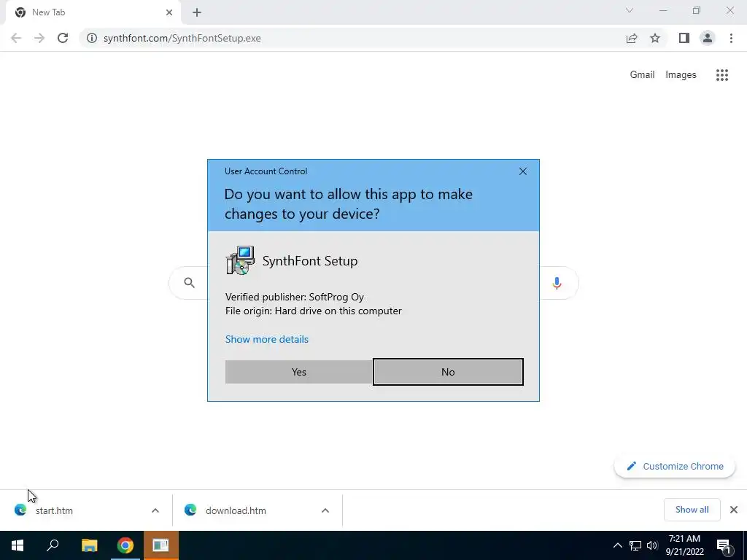Screen dimensions: 747x560
Task: Start voice search with microphone icon
Action: point(557,283)
